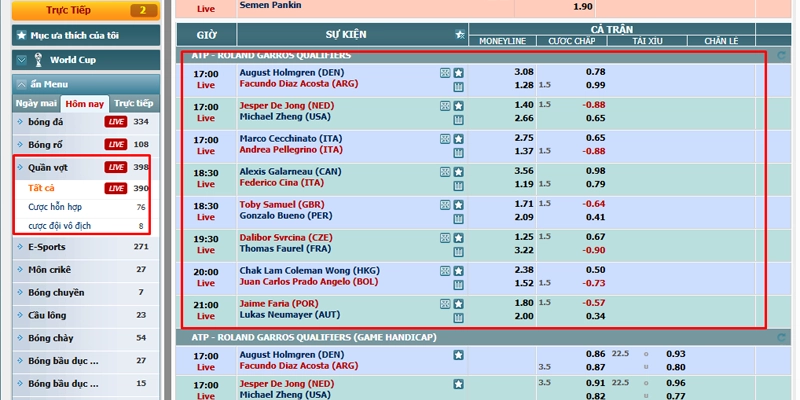Expand the Cầu lông category
The image size is (800, 400).
pyautogui.click(x=86, y=315)
